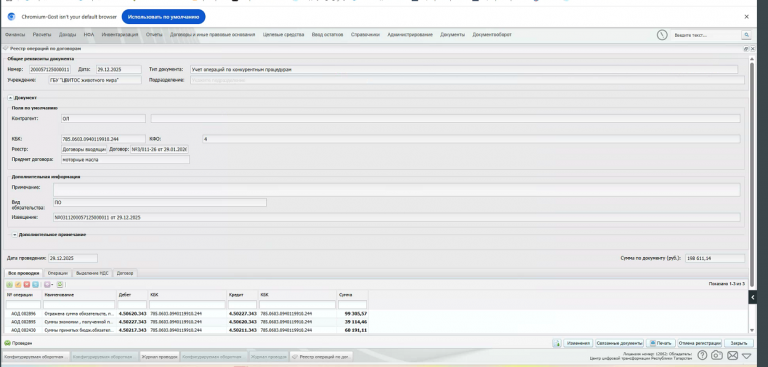Click the green add-row icon in the postings toolbar
Image resolution: width=768 pixels, height=367 pixels.
click(9, 284)
